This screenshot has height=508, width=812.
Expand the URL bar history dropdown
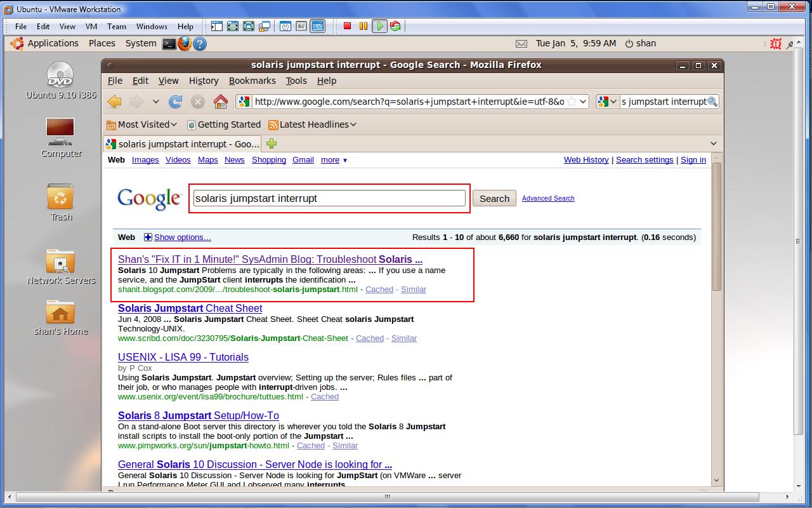pyautogui.click(x=583, y=102)
